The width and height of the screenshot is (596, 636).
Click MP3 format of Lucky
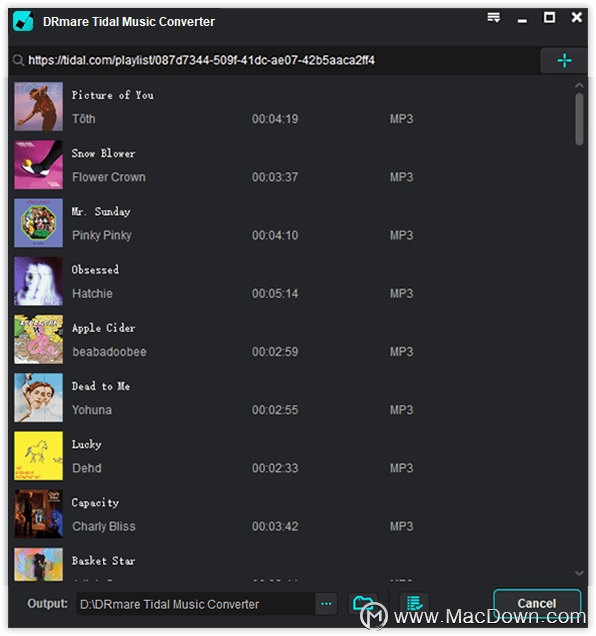click(x=401, y=468)
